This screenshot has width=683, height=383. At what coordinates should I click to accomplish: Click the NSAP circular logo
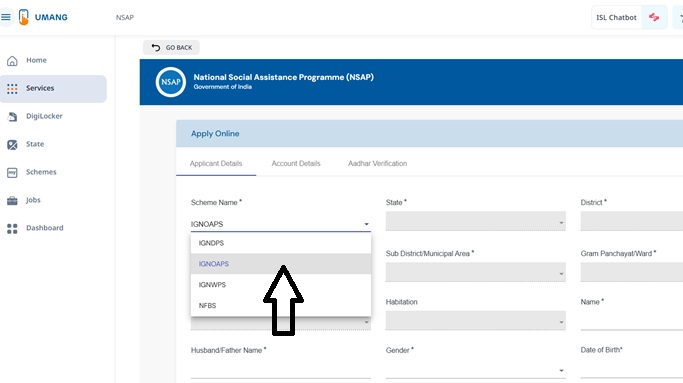point(171,82)
